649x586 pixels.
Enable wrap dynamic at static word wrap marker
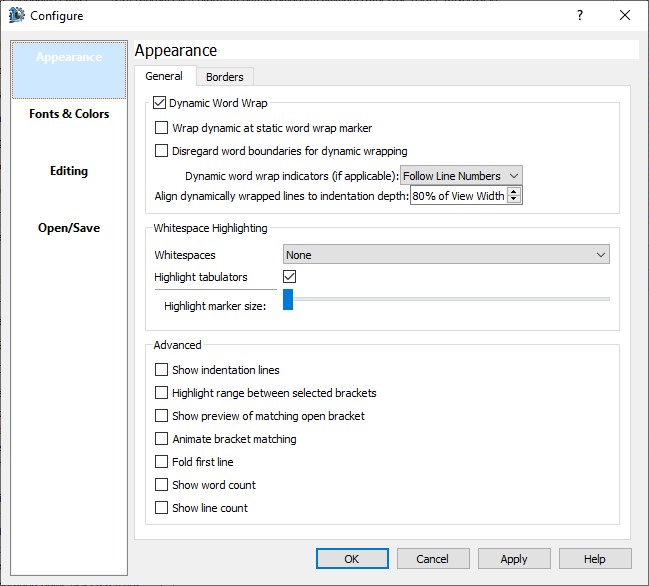pyautogui.click(x=161, y=127)
